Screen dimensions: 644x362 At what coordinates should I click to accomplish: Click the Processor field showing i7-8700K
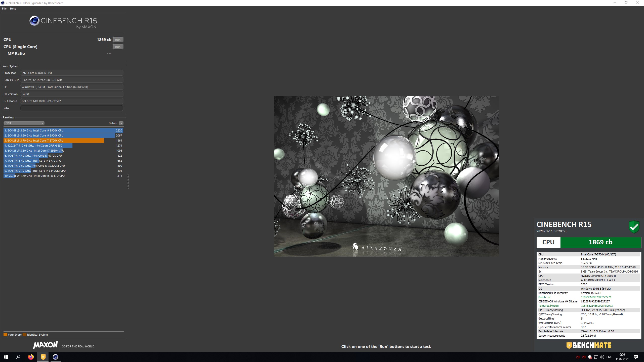tap(72, 73)
